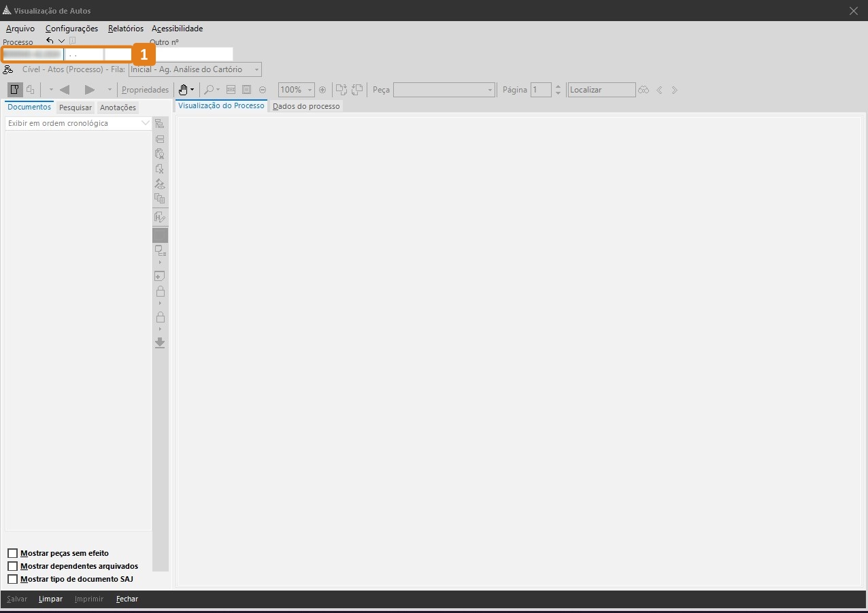Open the Relatórios menu

click(x=125, y=29)
